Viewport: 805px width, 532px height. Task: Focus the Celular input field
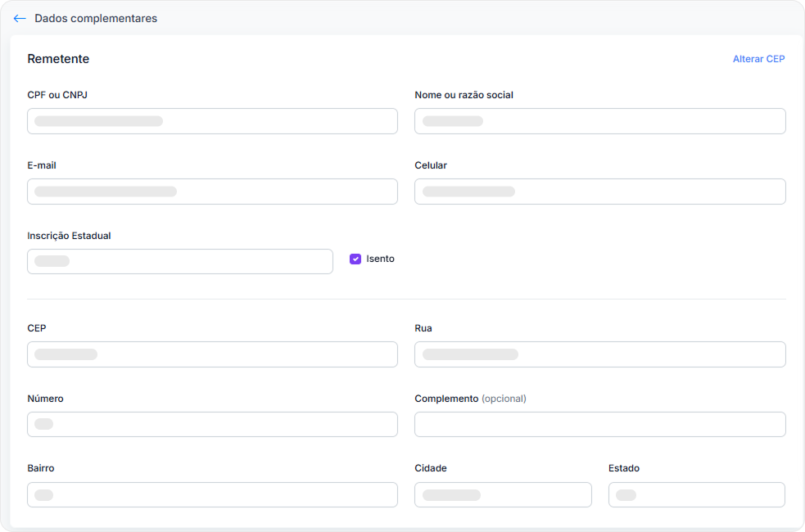pyautogui.click(x=599, y=192)
